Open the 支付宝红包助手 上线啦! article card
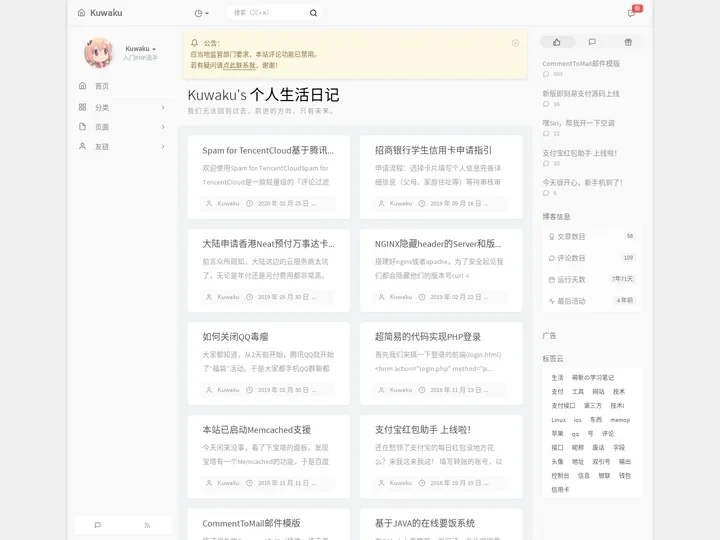 [422, 430]
